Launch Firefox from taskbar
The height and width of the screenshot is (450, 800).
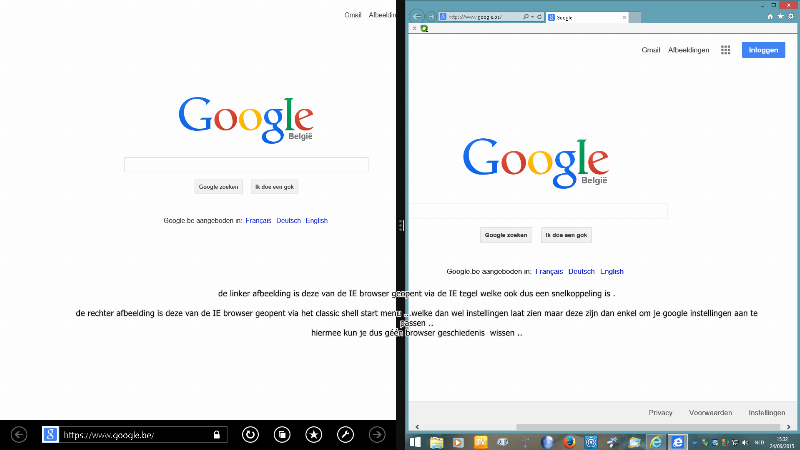click(x=569, y=442)
